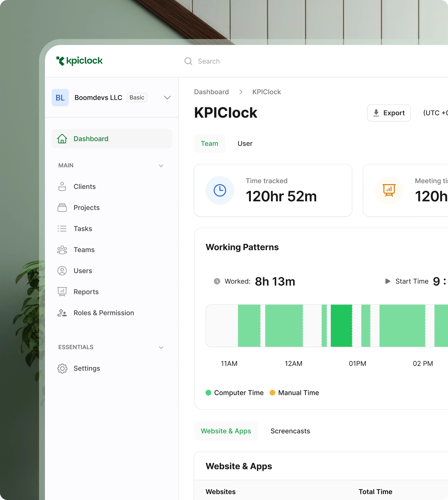The height and width of the screenshot is (500, 448).
Task: Click the Website & Apps section heading
Action: [x=239, y=466]
